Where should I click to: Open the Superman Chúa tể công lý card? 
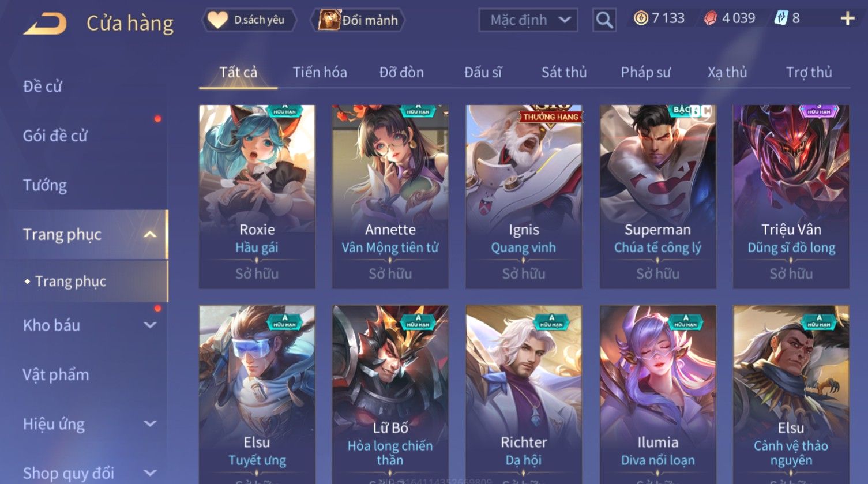(657, 196)
